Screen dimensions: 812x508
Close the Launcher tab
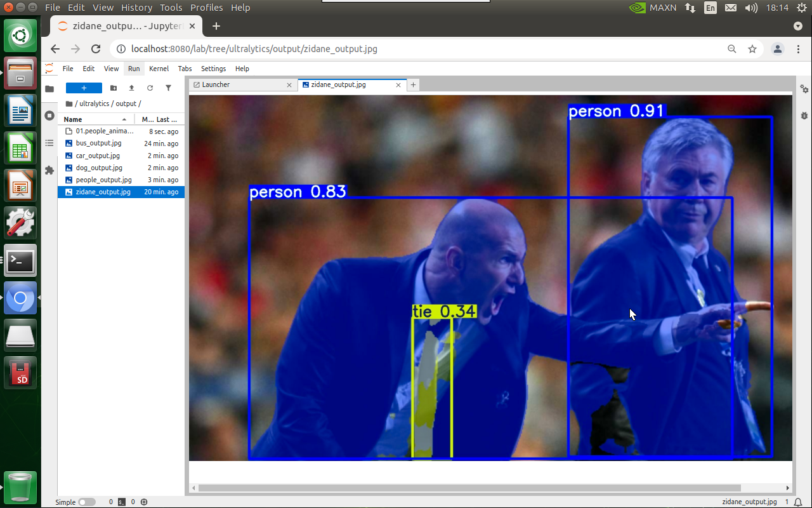pyautogui.click(x=289, y=85)
